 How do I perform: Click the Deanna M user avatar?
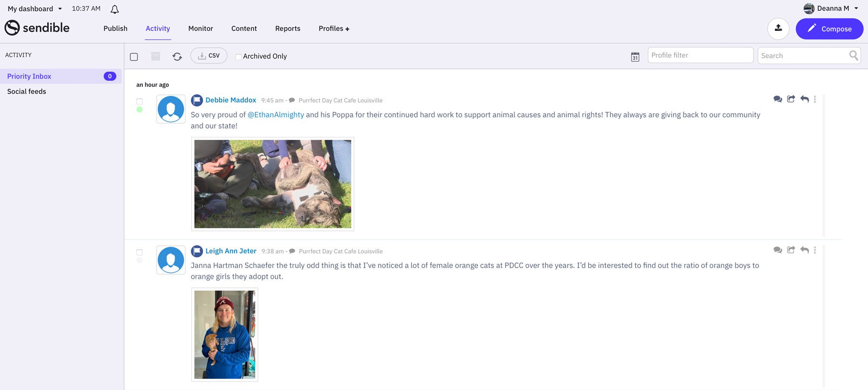click(x=809, y=9)
